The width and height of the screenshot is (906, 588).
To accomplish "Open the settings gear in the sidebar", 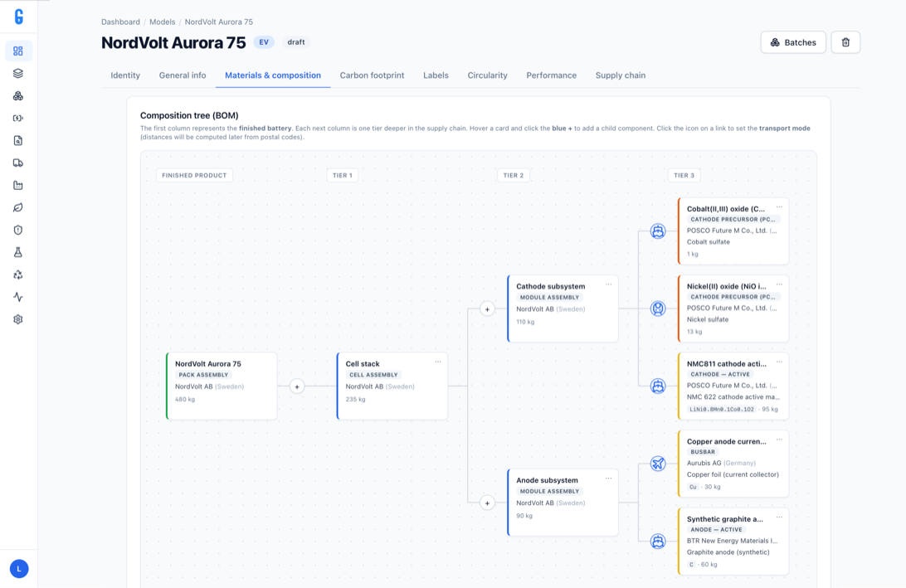I will coord(18,319).
